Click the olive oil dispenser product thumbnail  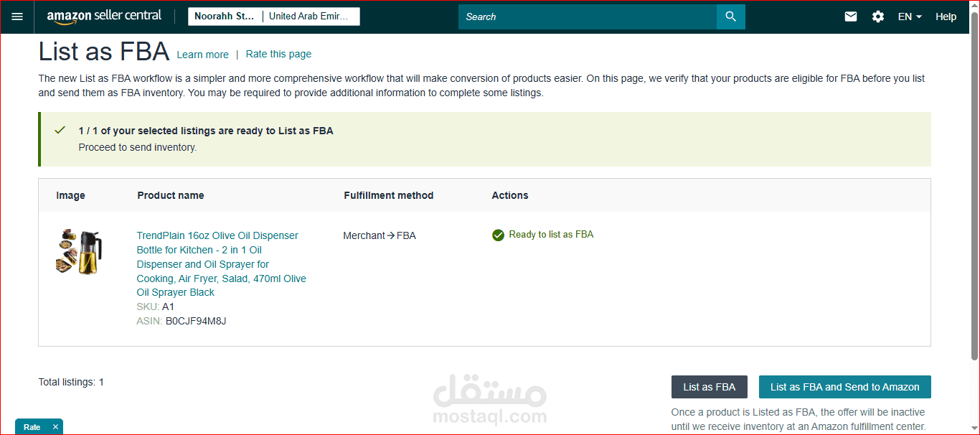79,251
